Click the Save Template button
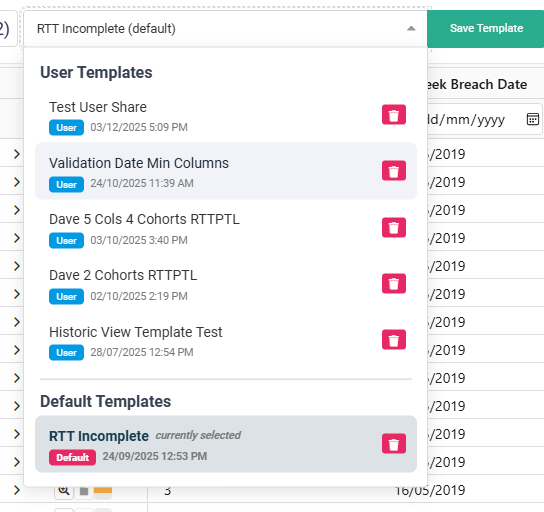544x512 pixels. click(486, 28)
